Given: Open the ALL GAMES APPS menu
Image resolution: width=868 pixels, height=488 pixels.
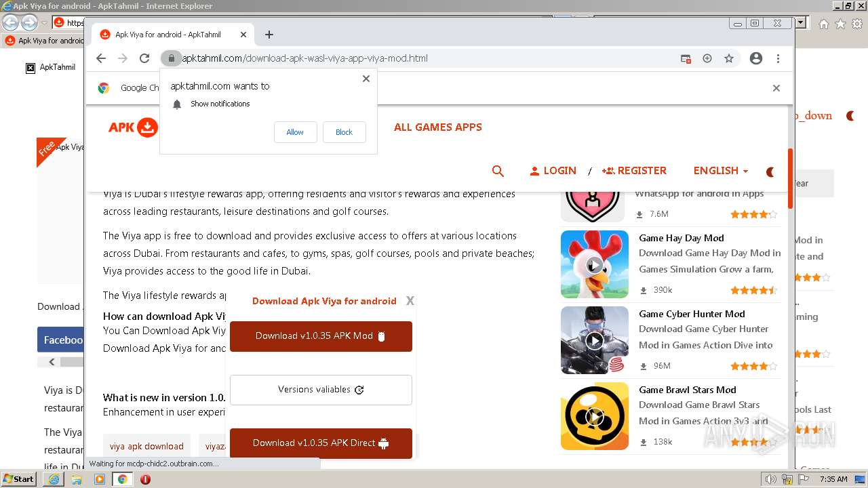Looking at the screenshot, I should tap(438, 127).
